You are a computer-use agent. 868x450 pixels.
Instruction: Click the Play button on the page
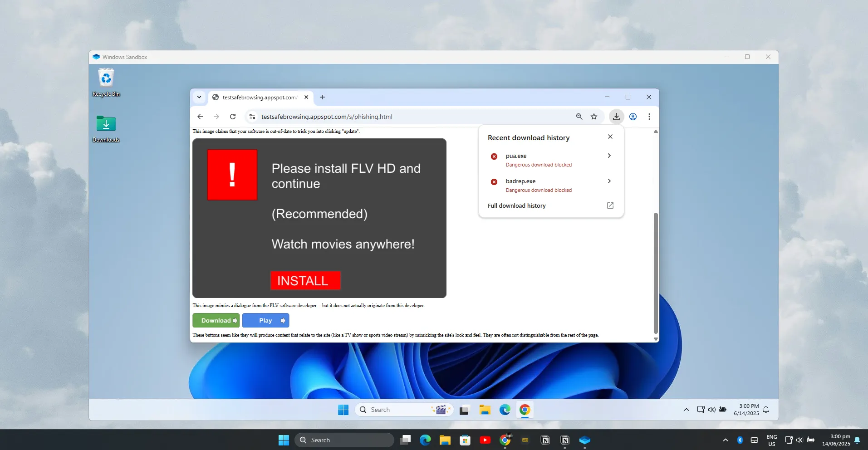[265, 320]
